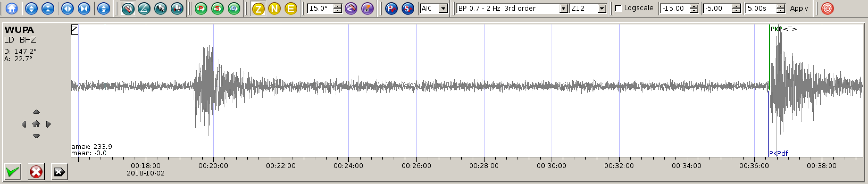Screen dimensions: 868x184
Task: Decrease the -15.00 spinner value
Action: (694, 11)
